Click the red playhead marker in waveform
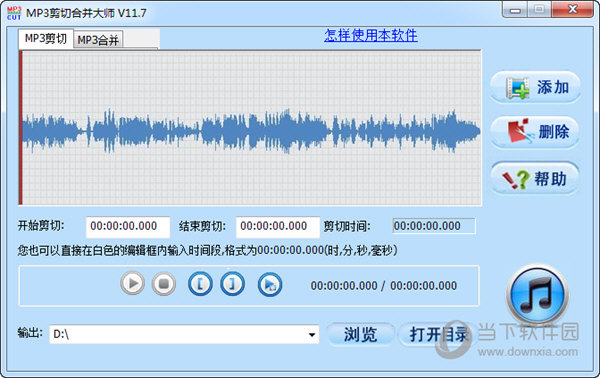Viewport: 600px width, 378px height. tap(21, 128)
